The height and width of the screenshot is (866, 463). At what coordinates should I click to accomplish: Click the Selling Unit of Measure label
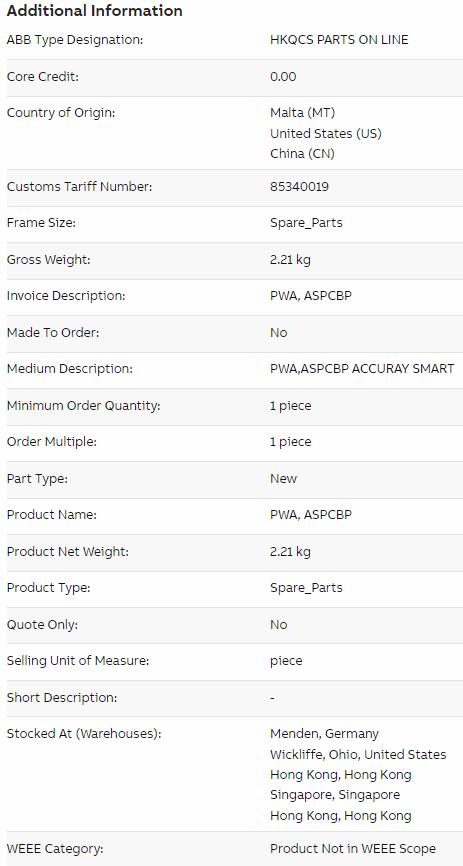78,661
